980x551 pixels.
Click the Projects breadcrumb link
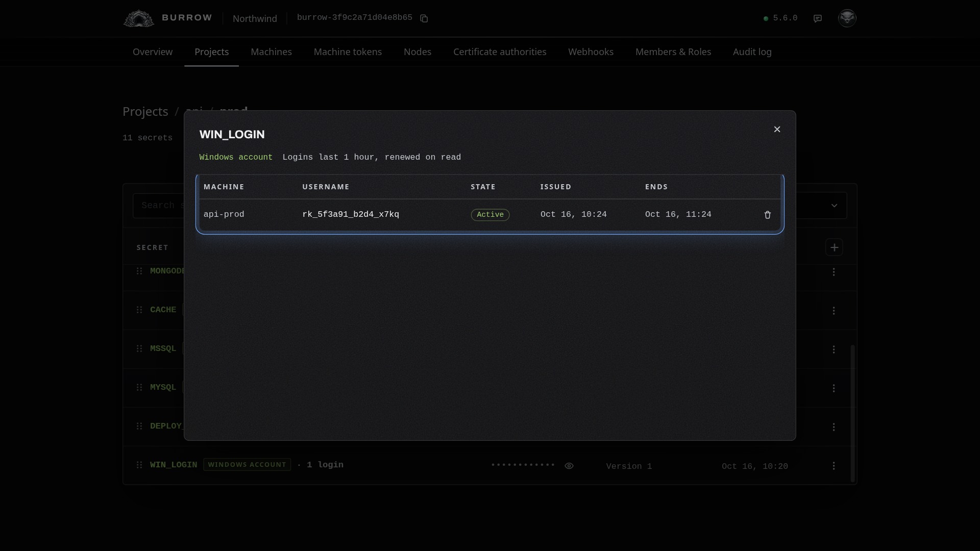[x=145, y=112]
